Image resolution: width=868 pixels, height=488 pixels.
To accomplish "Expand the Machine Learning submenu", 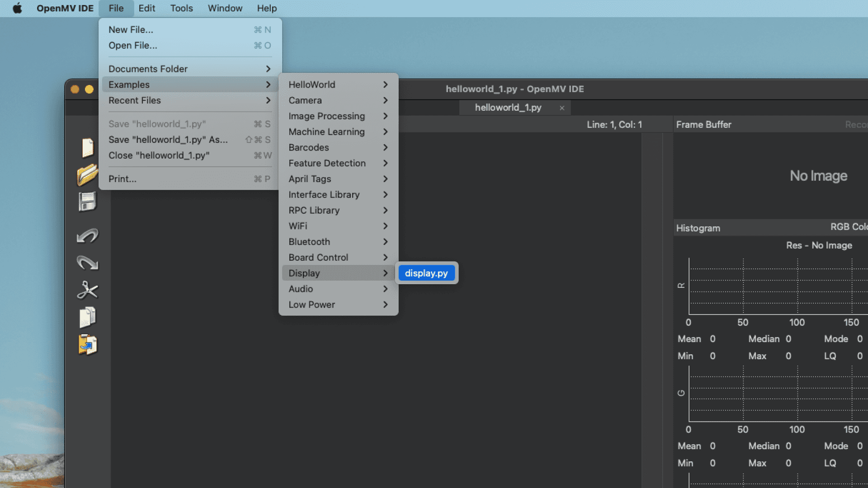I will click(x=327, y=131).
